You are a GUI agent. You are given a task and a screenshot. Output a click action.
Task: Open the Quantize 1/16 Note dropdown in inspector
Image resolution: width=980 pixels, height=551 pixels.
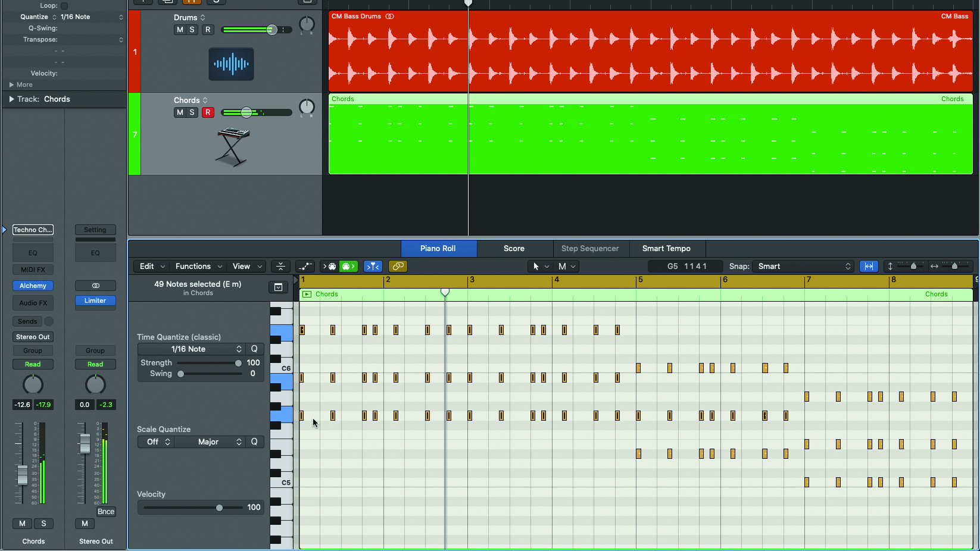(x=92, y=17)
